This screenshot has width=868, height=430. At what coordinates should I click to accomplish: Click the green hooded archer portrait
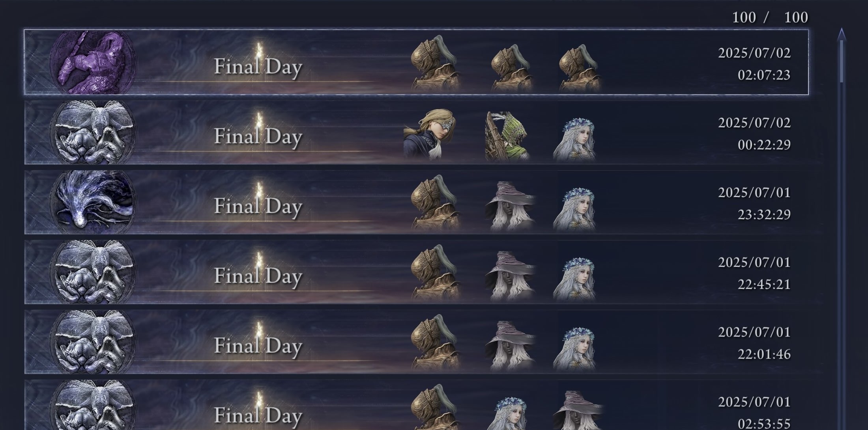508,136
